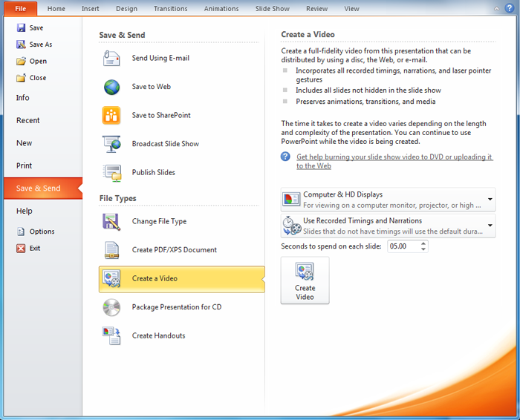
Task: Switch to the Transitions ribbon tab
Action: click(170, 9)
